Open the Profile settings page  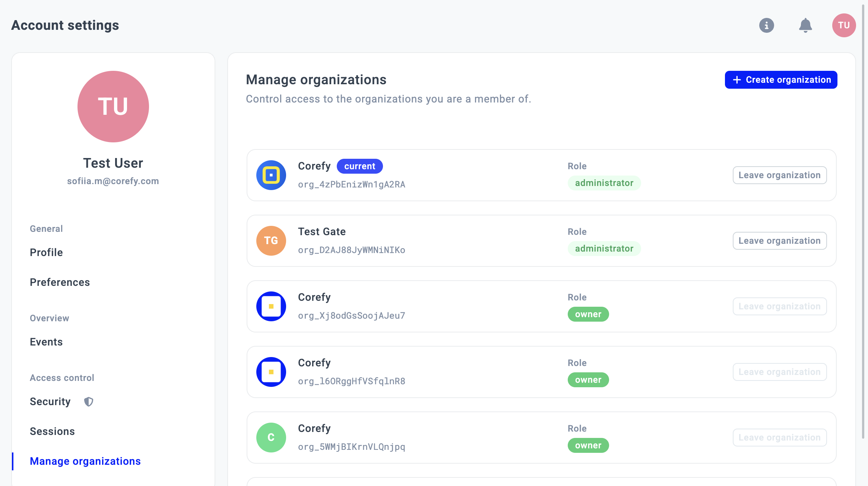point(46,252)
